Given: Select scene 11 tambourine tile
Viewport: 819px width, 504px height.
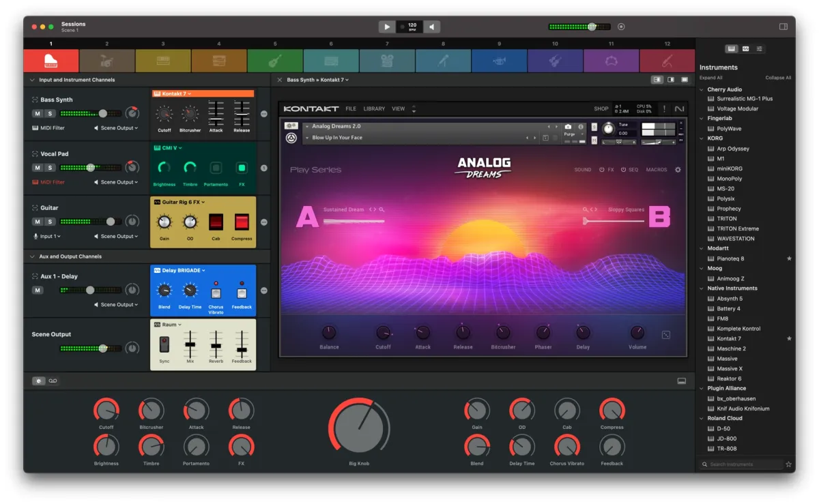Looking at the screenshot, I should point(611,60).
